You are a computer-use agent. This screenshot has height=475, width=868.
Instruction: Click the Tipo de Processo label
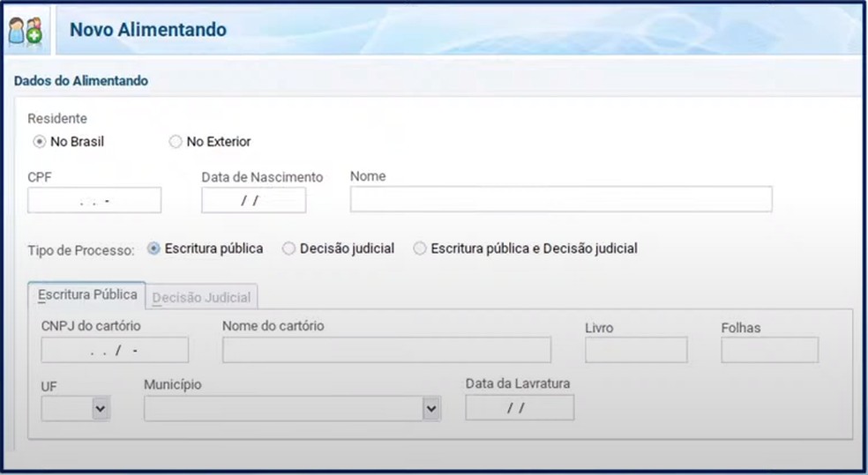point(81,250)
